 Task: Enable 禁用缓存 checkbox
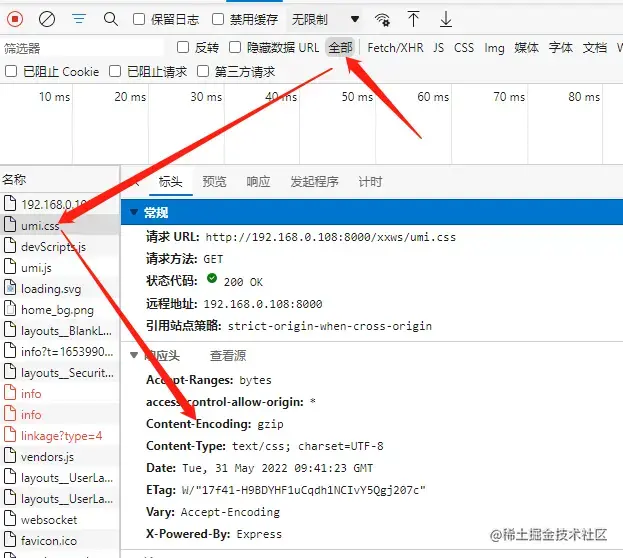tap(218, 19)
